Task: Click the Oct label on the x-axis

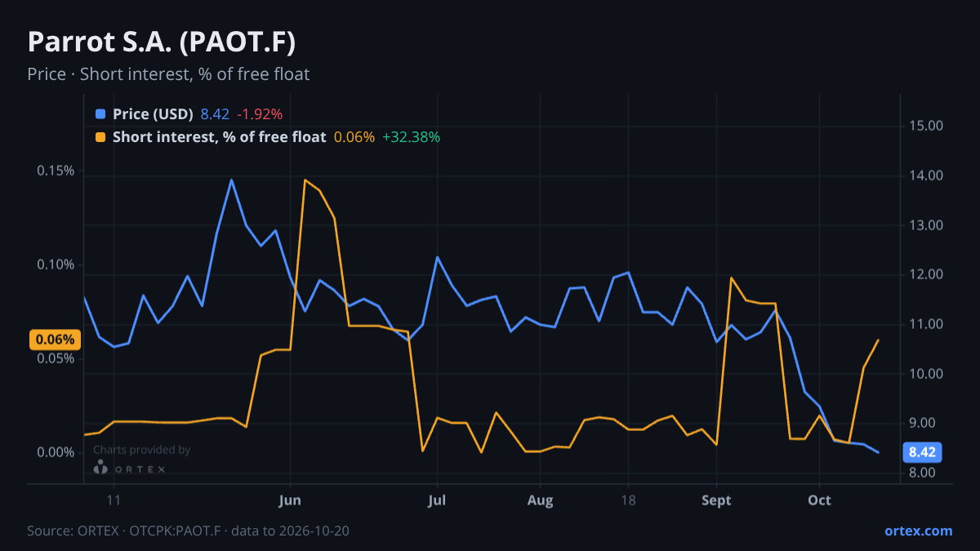Action: pyautogui.click(x=819, y=500)
